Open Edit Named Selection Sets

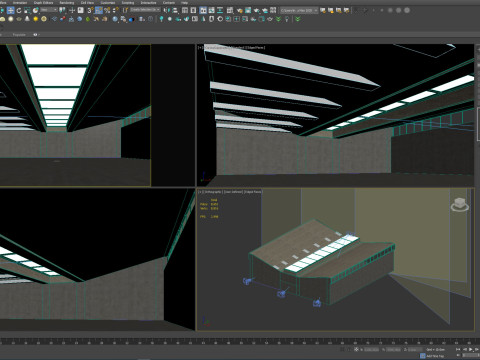click(125, 10)
